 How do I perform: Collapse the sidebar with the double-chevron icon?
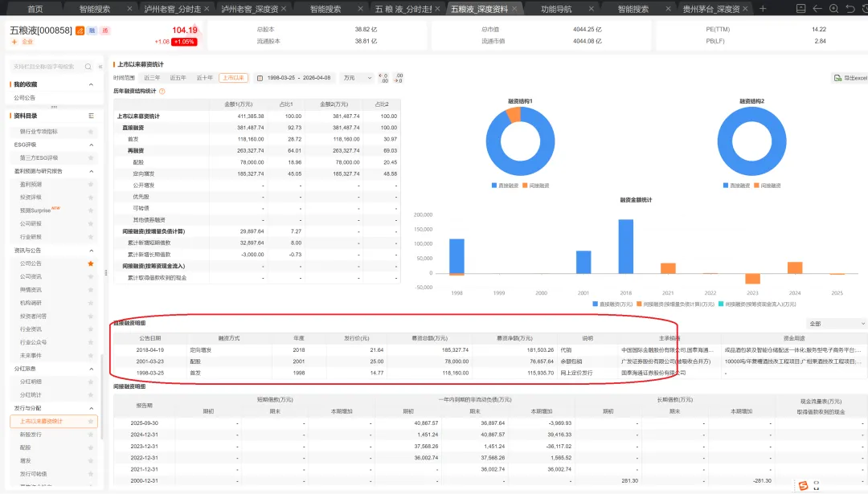click(100, 67)
